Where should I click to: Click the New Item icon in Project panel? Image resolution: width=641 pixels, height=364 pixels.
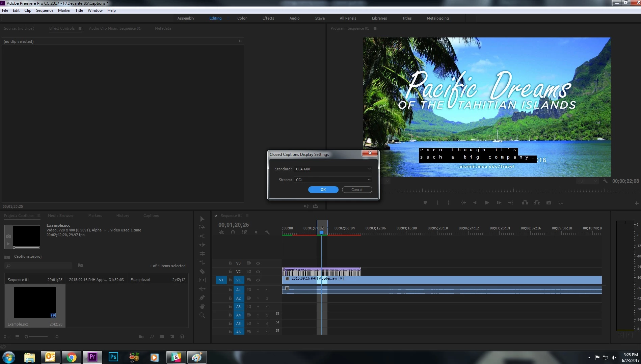172,336
